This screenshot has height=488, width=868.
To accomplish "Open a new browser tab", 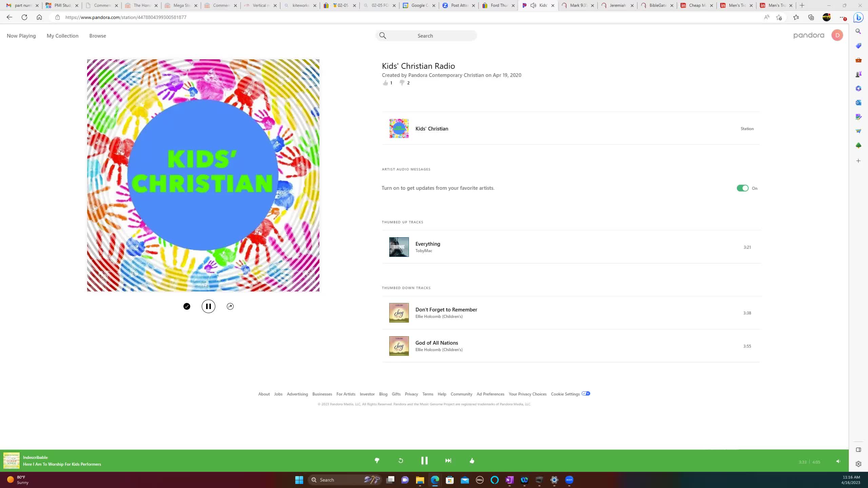I will tap(802, 5).
